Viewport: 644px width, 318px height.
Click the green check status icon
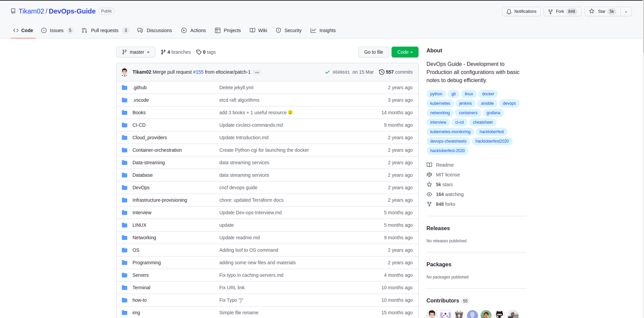pos(327,72)
